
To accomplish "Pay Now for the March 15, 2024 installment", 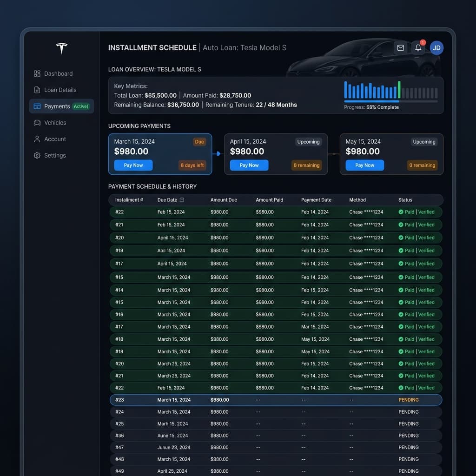I will pyautogui.click(x=133, y=165).
